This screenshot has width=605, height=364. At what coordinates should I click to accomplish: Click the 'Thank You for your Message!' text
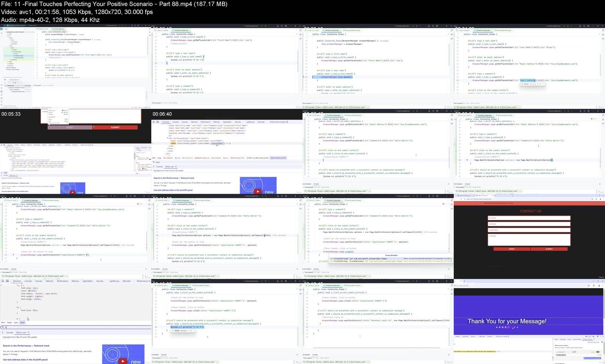507,321
